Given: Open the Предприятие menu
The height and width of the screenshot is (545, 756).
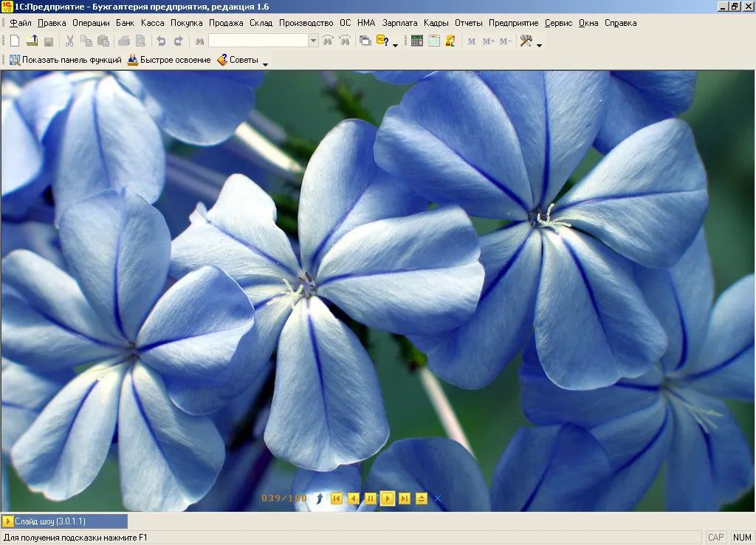Looking at the screenshot, I should tap(514, 23).
